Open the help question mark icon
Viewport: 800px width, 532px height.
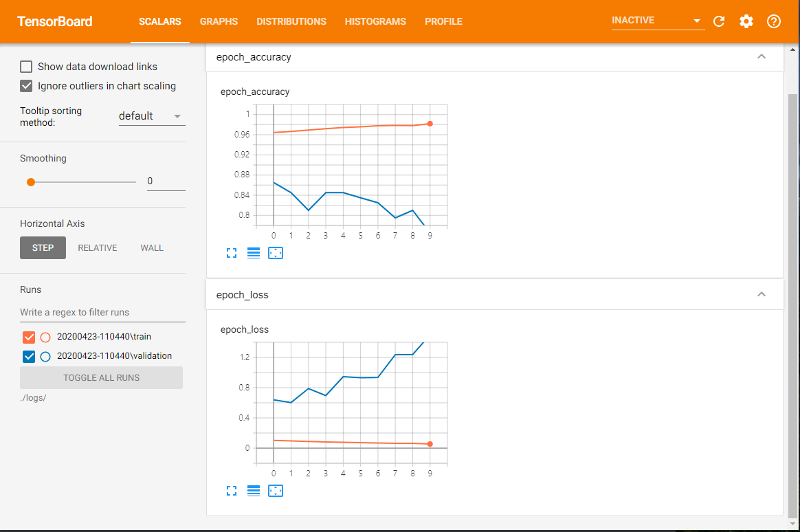tap(773, 21)
